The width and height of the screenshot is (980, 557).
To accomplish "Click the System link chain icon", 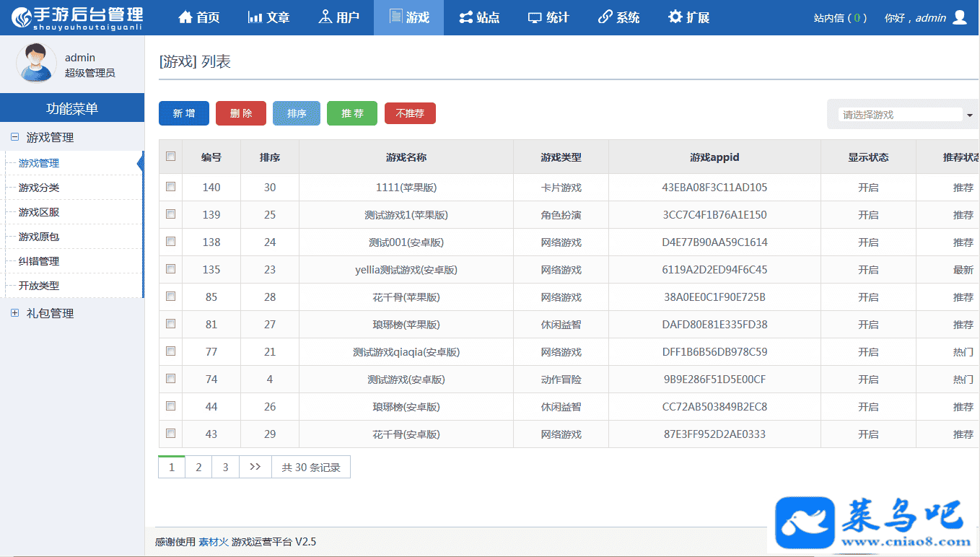I will coord(605,17).
